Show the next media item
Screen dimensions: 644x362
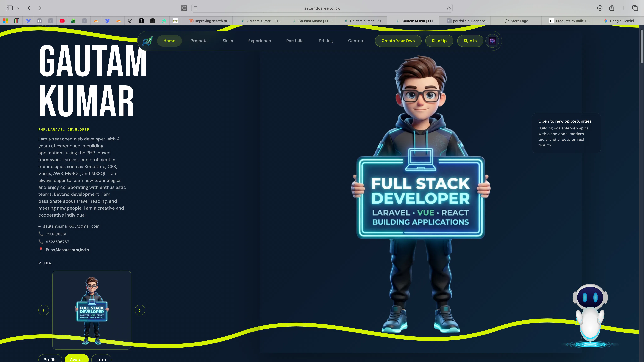pos(140,310)
